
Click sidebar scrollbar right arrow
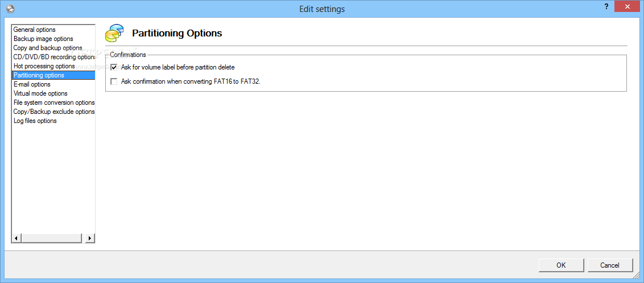tap(90, 239)
